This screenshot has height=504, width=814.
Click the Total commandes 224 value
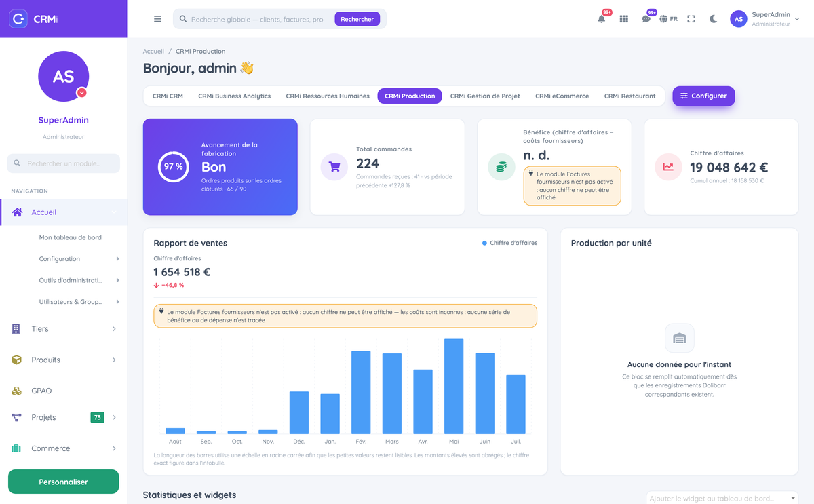(368, 163)
